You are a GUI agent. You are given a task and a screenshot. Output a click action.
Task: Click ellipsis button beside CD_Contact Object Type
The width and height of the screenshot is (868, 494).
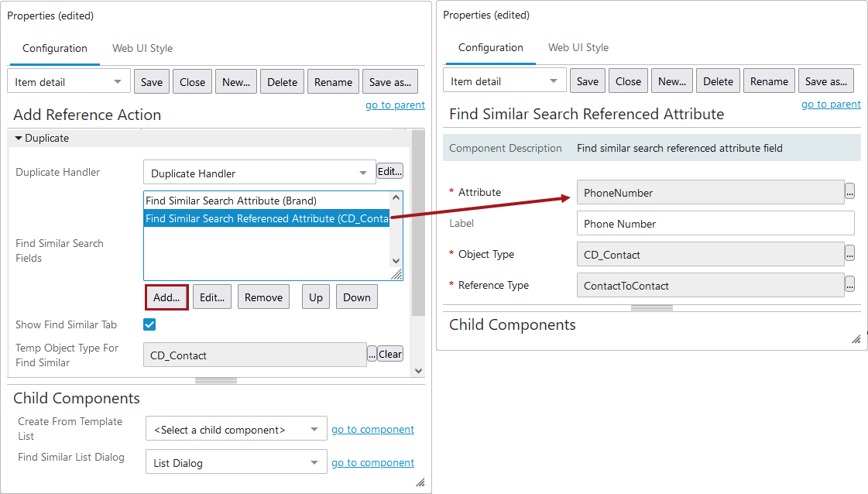849,253
